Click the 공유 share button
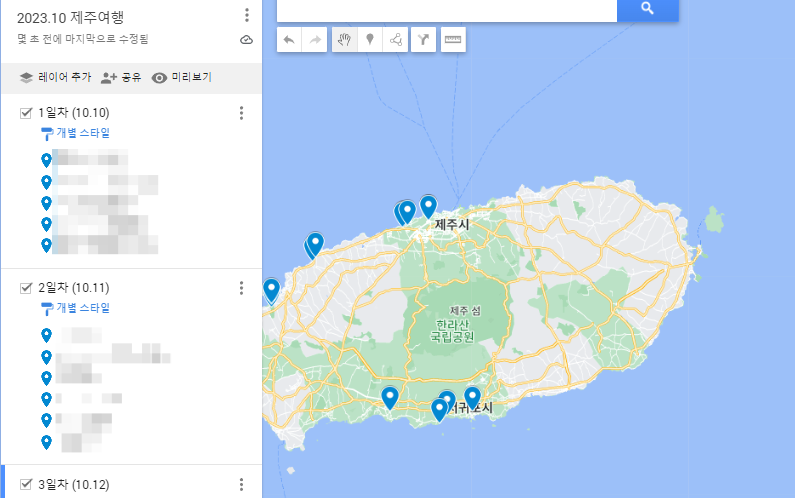 tap(121, 77)
